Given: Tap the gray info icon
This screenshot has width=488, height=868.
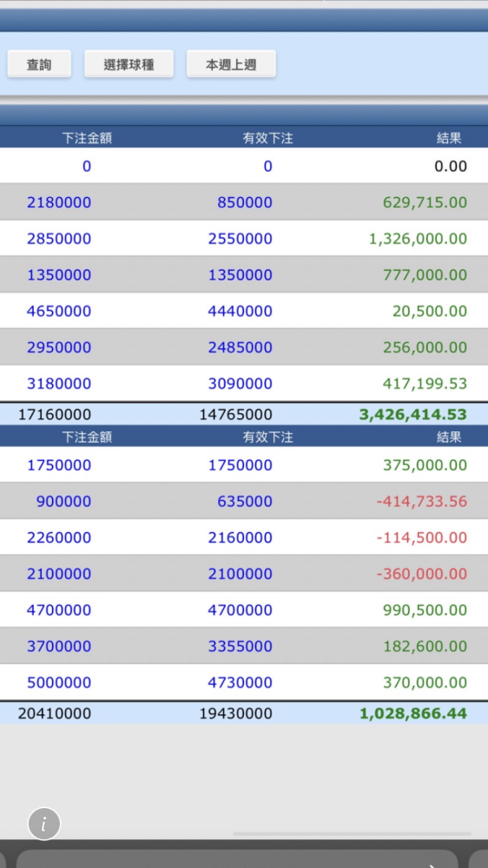Looking at the screenshot, I should pyautogui.click(x=43, y=824).
